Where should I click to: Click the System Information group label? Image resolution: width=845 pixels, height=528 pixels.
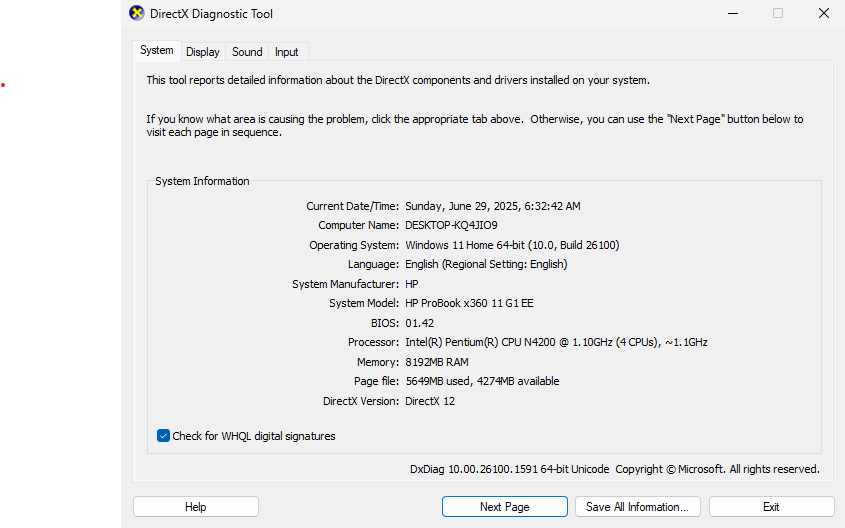[202, 181]
